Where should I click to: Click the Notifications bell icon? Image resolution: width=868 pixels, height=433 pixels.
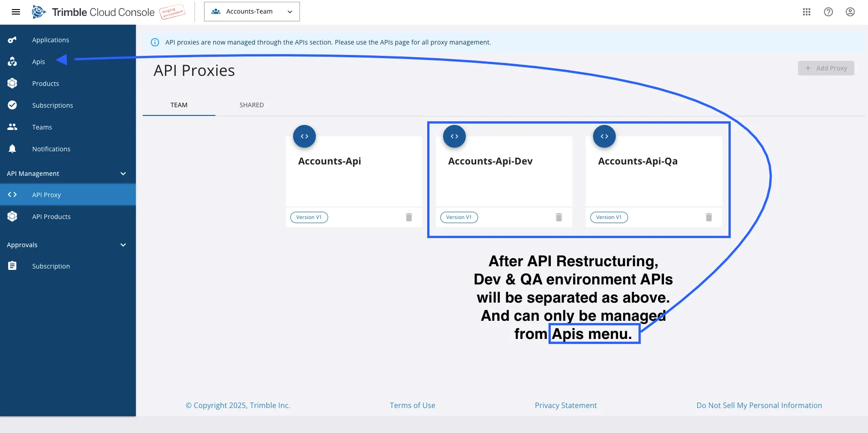point(12,149)
